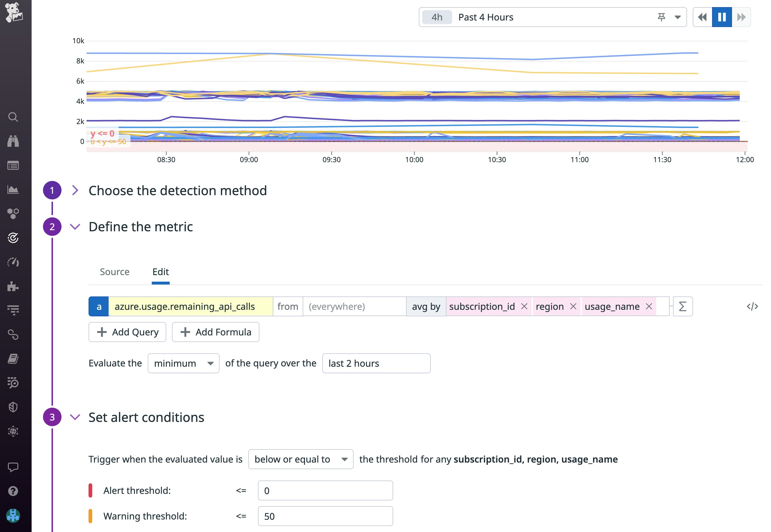Open the Dashboards chart icon in sidebar
771x532 pixels.
13,189
